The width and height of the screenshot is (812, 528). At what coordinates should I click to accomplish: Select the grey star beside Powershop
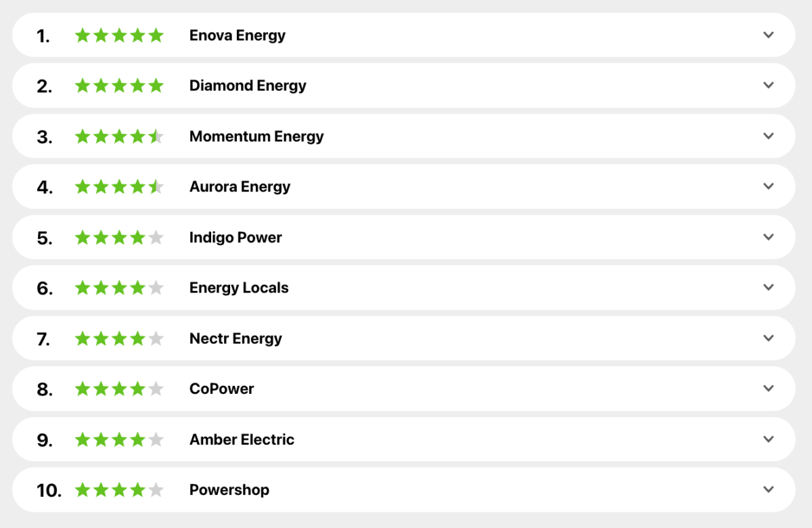pyautogui.click(x=157, y=489)
